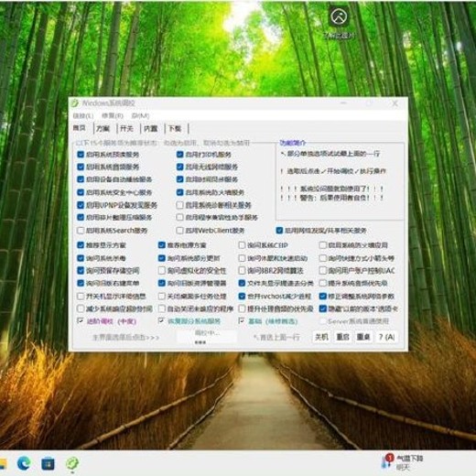
Task: Enable 询问用户账户控制UAC checkbox
Action: tap(322, 270)
